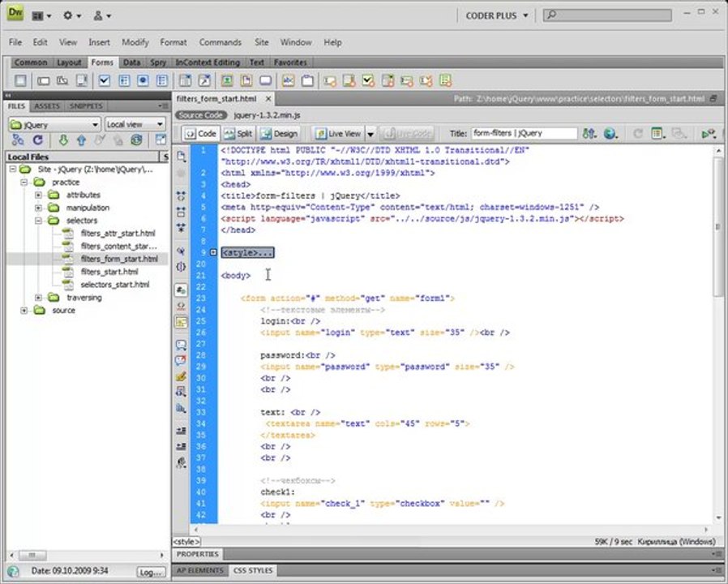Click Format Source Code coding toolbar icon
The image size is (728, 584).
pos(181,463)
